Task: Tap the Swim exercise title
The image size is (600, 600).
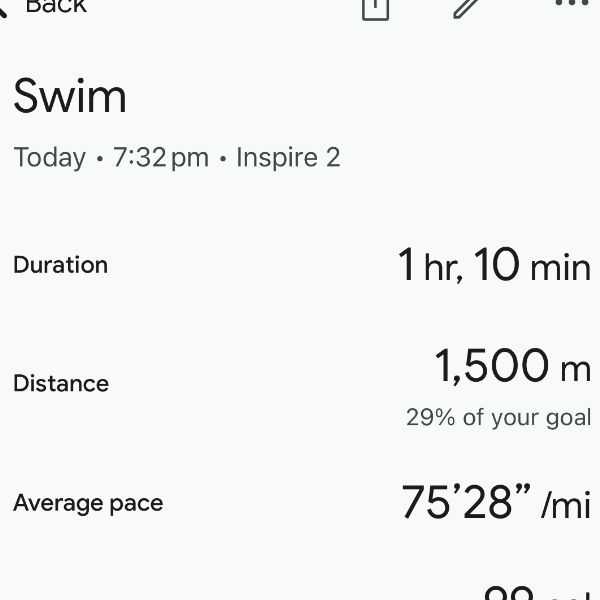Action: click(x=70, y=97)
